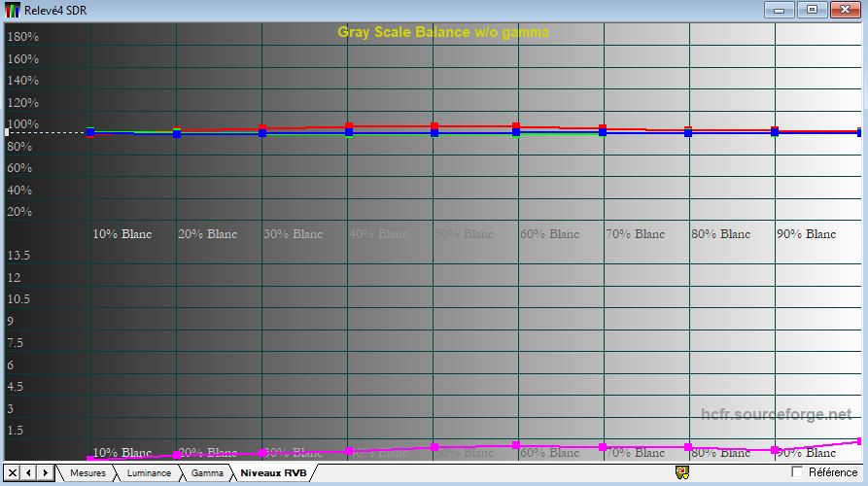This screenshot has height=486, width=868.
Task: Click the upper 80% Blanc axis label
Action: (x=720, y=234)
